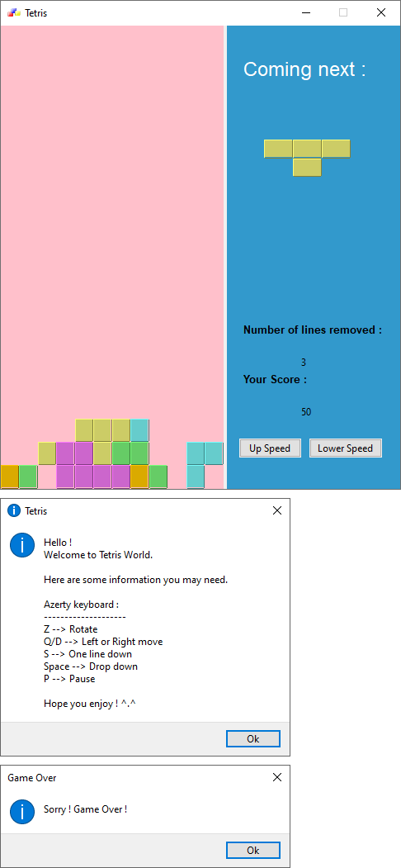Viewport: 401px width, 868px height.
Task: Click the 'Azerty keyboard :' text
Action: [x=82, y=605]
